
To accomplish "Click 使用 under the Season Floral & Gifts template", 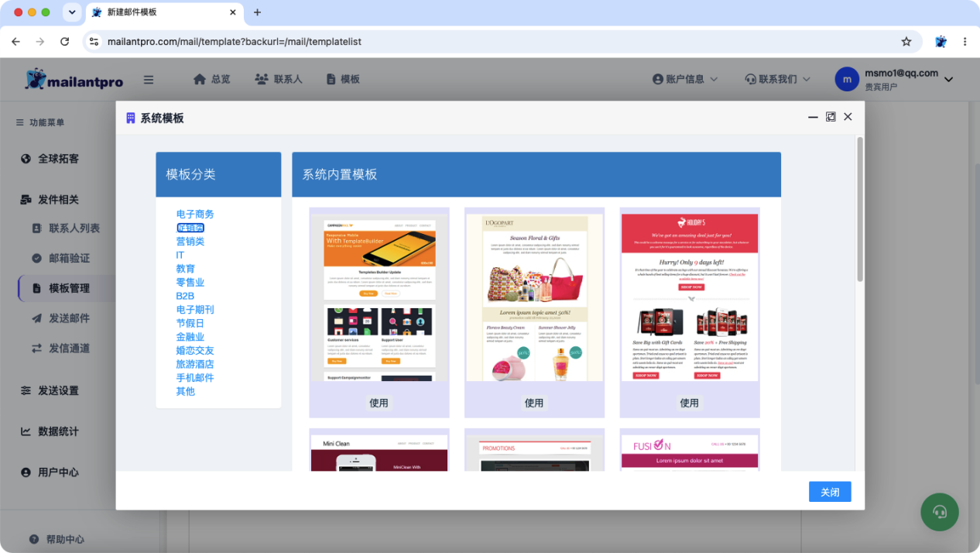I will pyautogui.click(x=534, y=403).
